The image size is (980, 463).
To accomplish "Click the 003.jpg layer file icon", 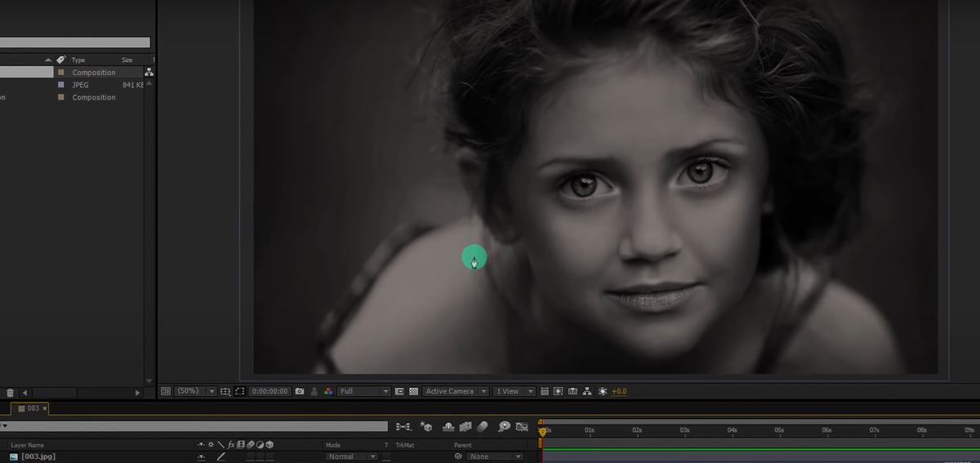I will 14,456.
